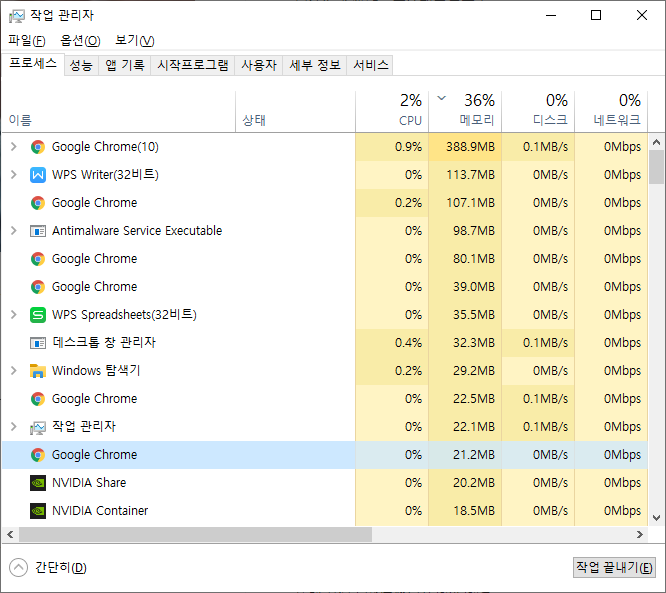Click Chrome icon in the 107.1MB row
This screenshot has width=666, height=593.
coord(38,203)
